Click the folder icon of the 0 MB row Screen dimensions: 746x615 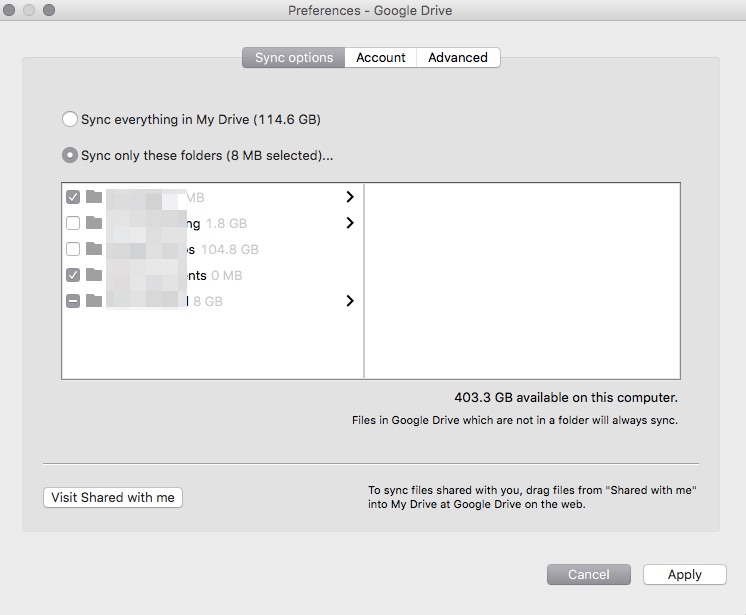click(94, 274)
